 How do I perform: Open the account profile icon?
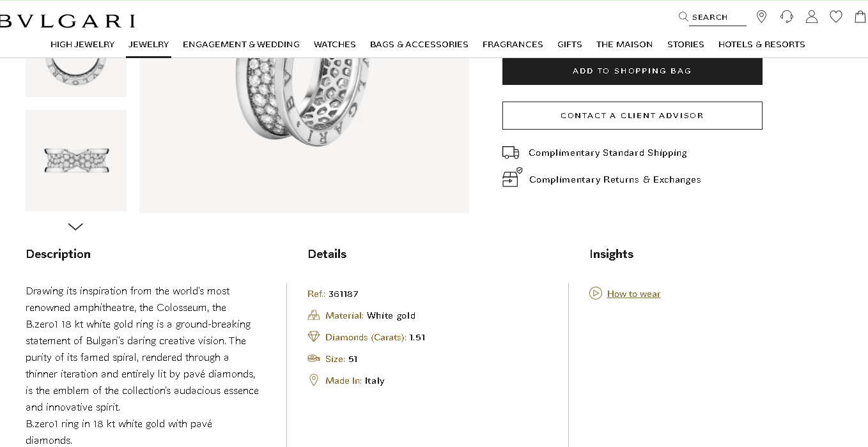(812, 17)
